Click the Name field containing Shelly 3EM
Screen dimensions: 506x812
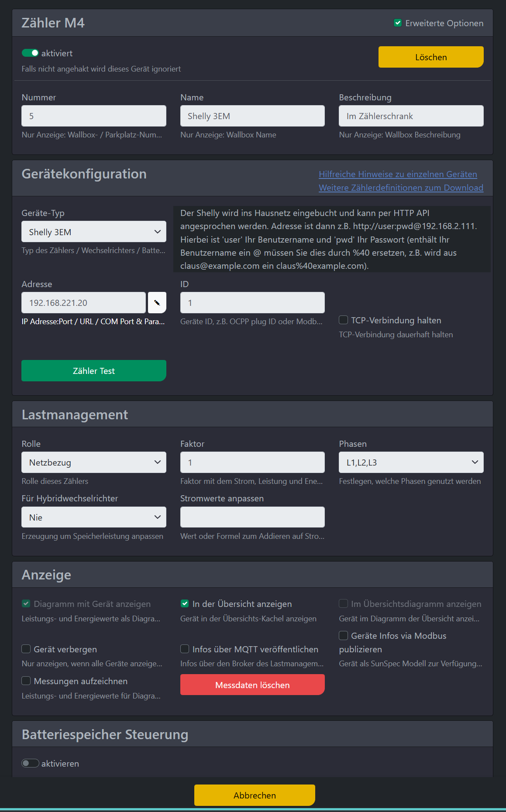coord(252,116)
